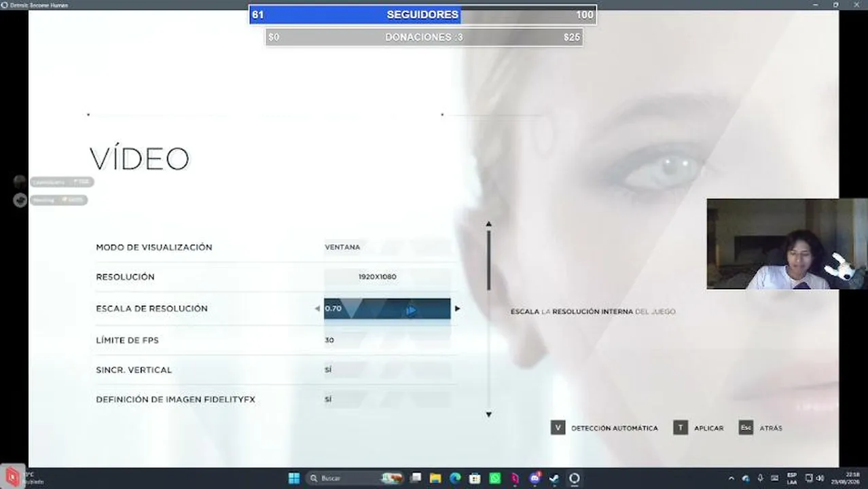868x489 pixels.
Task: Click the Escala de resolución slider bar
Action: [387, 308]
